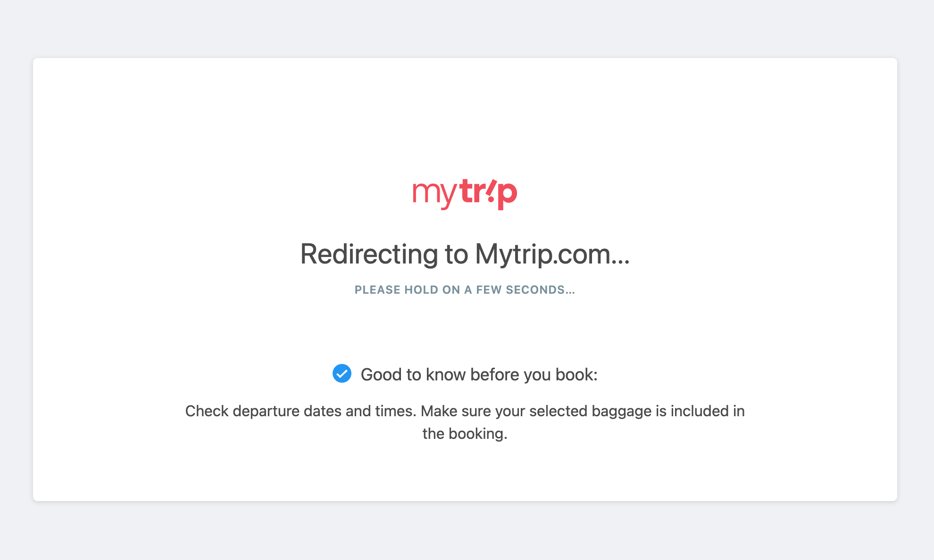This screenshot has height=560, width=934.
Task: Click 'PLEASE HOLD ON A FEW SECONDS...' text
Action: click(x=465, y=290)
